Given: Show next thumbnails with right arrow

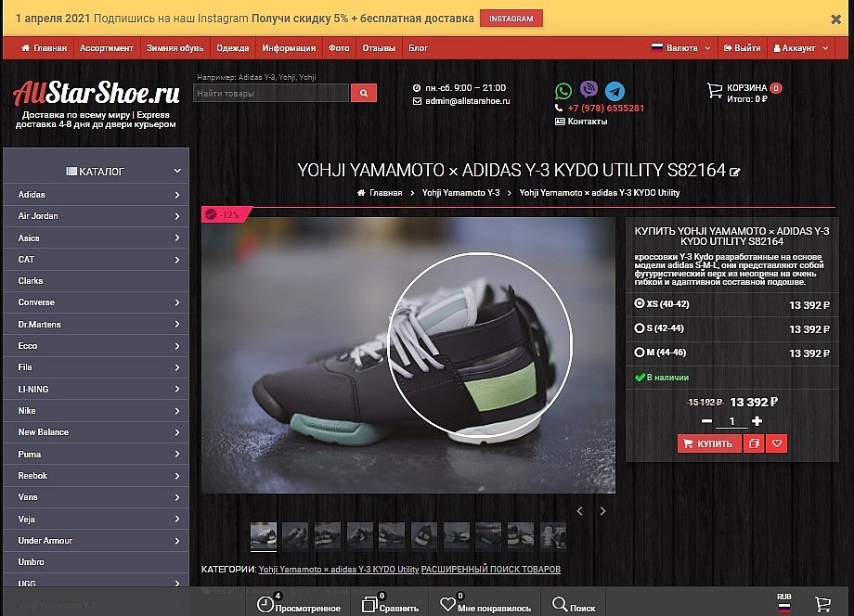Looking at the screenshot, I should 602,511.
